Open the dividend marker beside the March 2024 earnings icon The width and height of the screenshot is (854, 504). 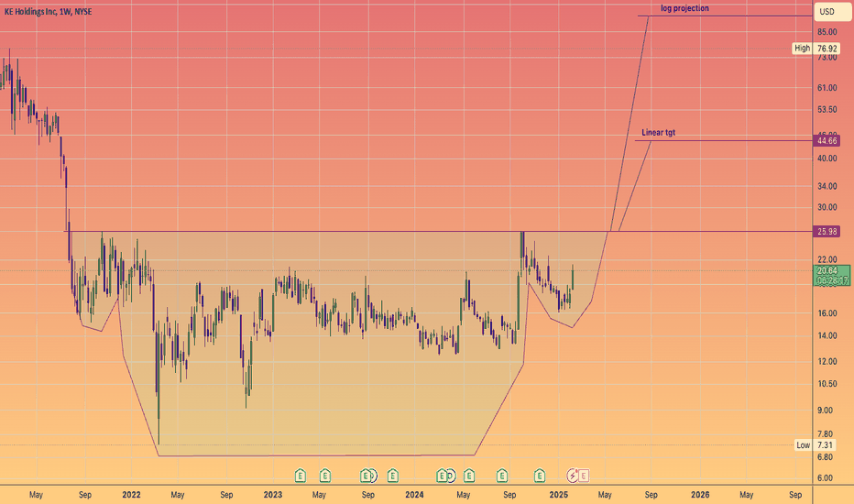[451, 477]
